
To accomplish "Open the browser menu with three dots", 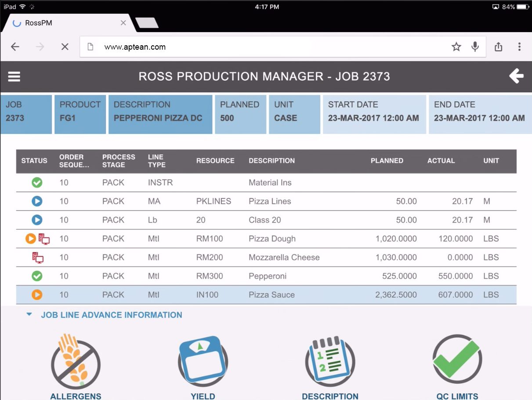I will coord(519,46).
